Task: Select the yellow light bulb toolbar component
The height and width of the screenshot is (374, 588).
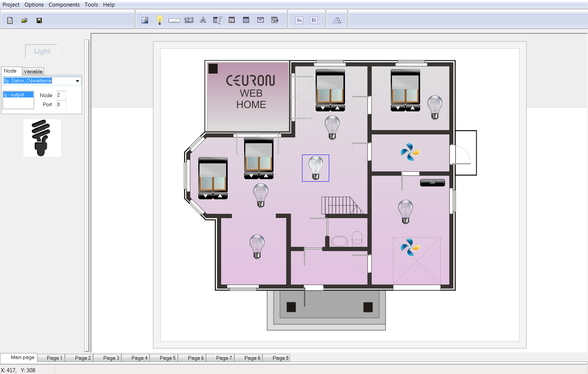Action: click(159, 20)
